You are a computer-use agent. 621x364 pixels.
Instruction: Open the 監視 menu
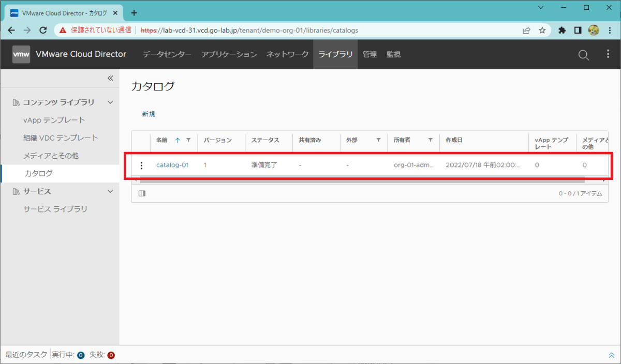click(393, 54)
